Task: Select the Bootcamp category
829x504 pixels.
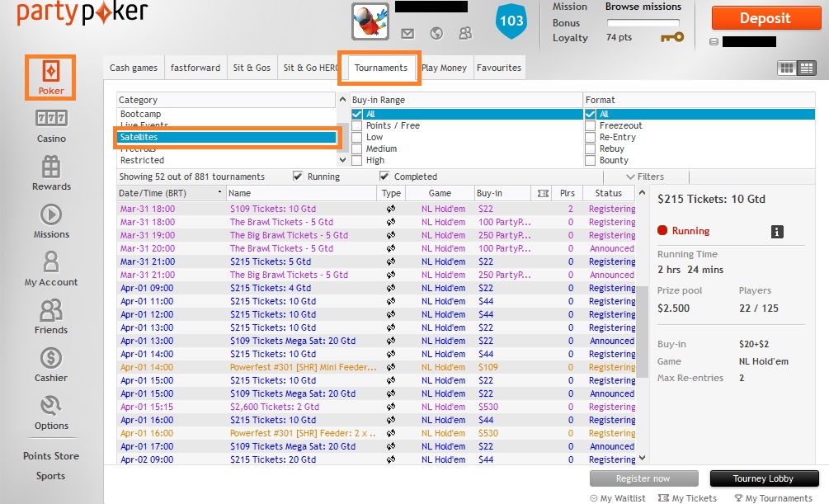Action: 226,114
